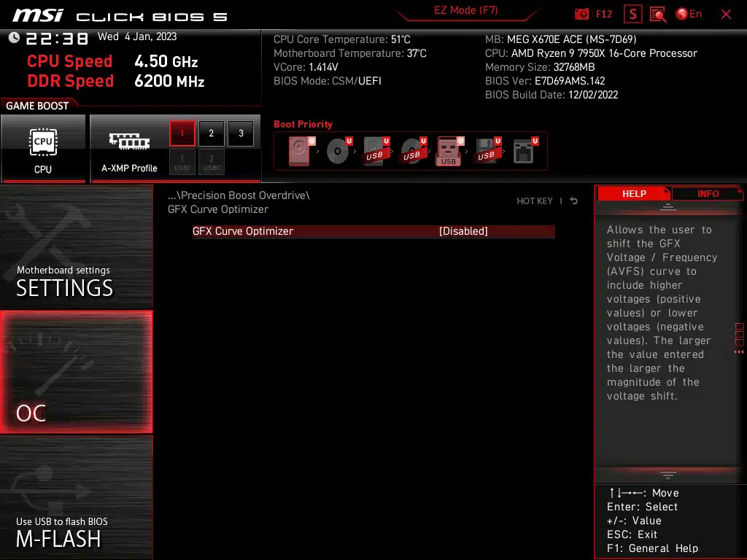The height and width of the screenshot is (560, 747).
Task: Open the OC overclocking section
Action: (x=76, y=372)
